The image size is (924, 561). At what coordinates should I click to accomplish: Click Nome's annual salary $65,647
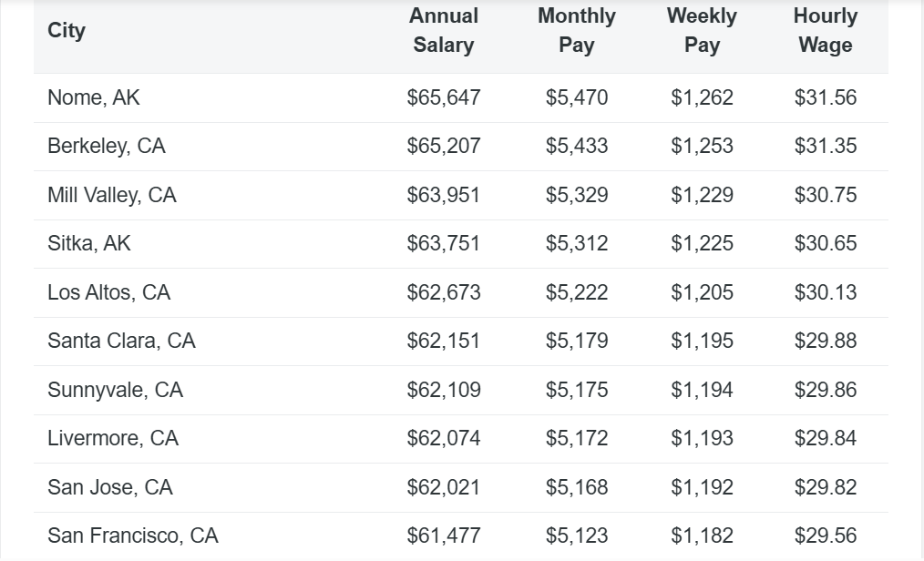(444, 97)
